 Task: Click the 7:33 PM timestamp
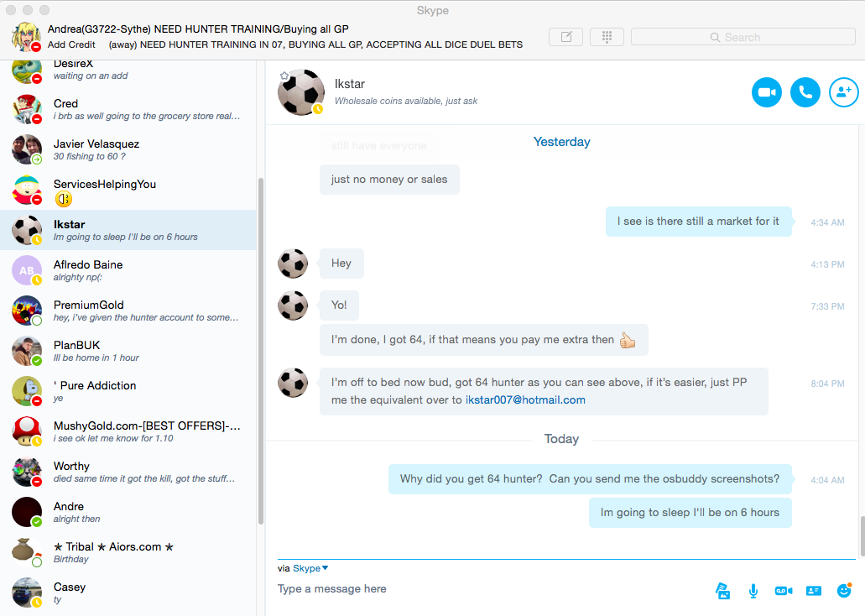click(x=827, y=306)
